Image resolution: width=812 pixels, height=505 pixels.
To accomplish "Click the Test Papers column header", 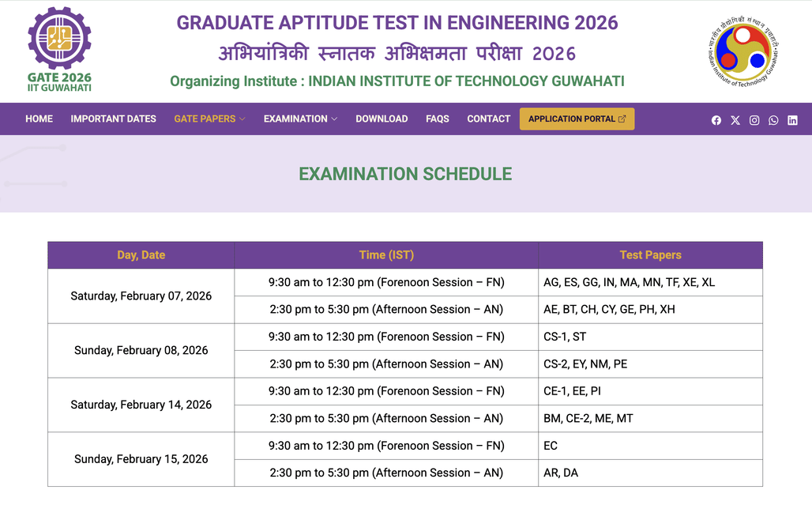I will 650,254.
